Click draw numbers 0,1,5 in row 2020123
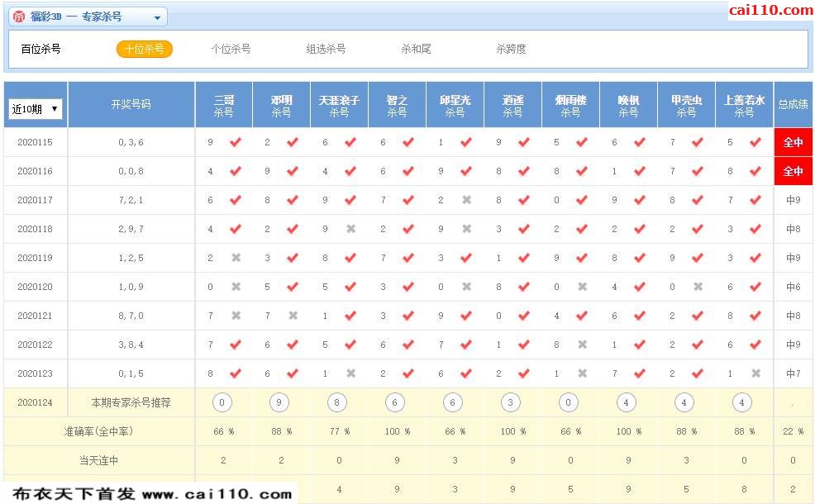The height and width of the screenshot is (504, 815). point(131,373)
